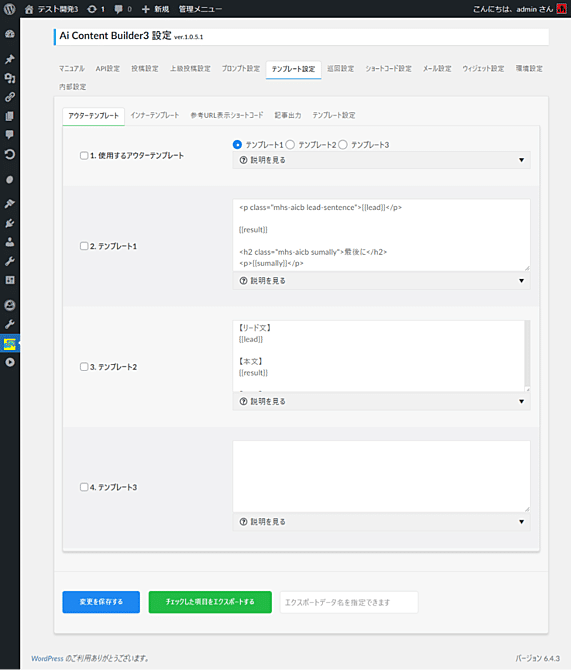Switch to the API設定 tab
This screenshot has height=670, width=571.
click(108, 68)
